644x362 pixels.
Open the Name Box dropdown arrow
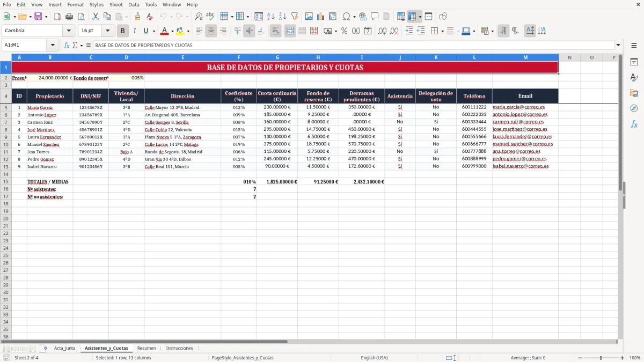(53, 45)
